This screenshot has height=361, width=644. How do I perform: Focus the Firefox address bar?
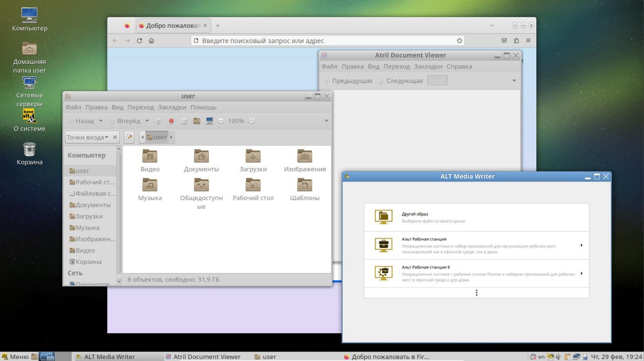point(328,41)
